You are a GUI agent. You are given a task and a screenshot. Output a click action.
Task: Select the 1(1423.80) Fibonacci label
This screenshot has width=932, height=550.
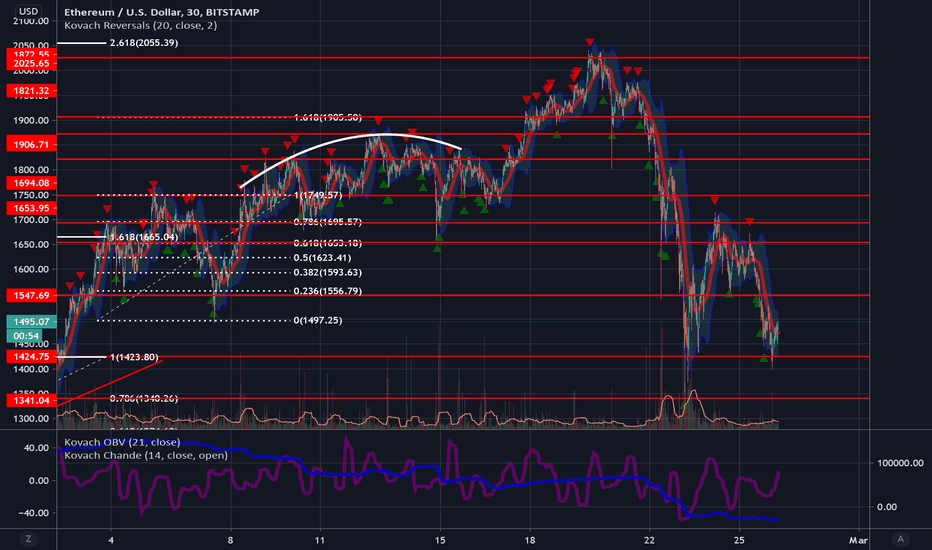(134, 357)
